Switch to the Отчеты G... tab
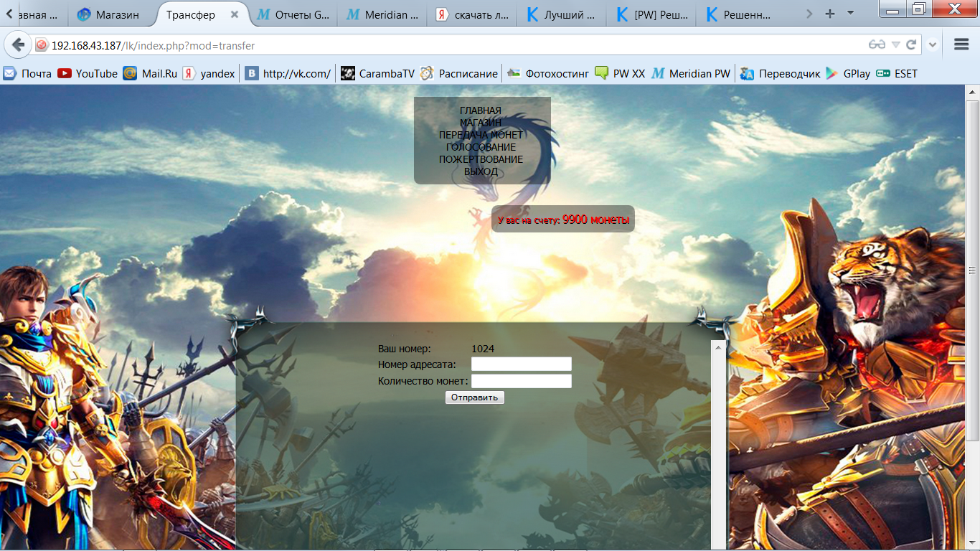Screen dimensions: 980x551 click(294, 14)
